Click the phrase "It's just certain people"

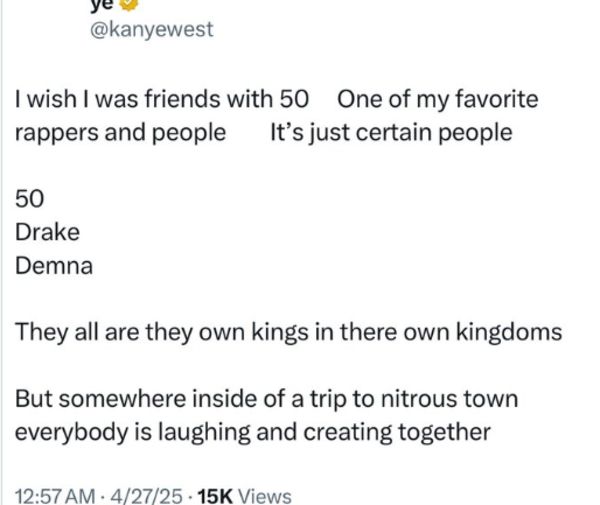click(391, 133)
